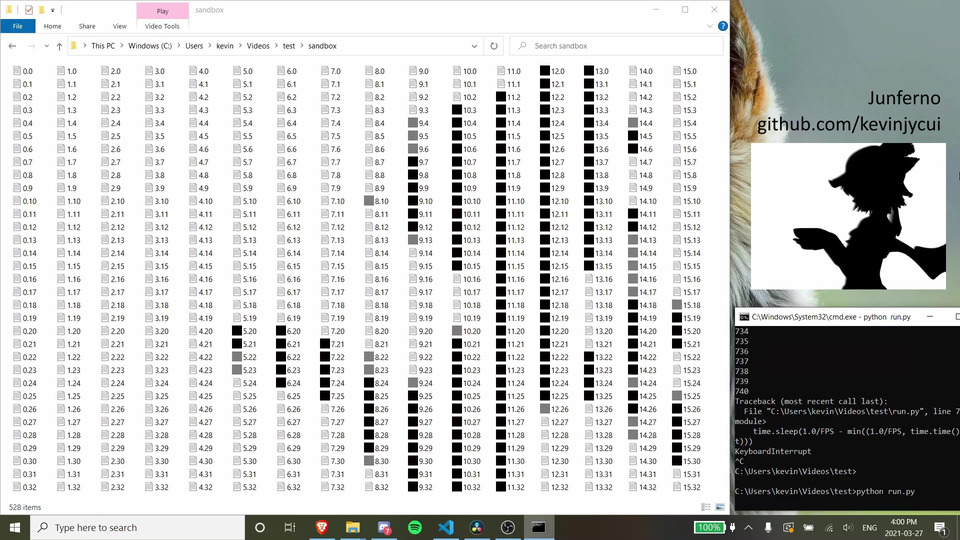Screen dimensions: 960x540
Task: Click the Search sandbox field
Action: tap(616, 46)
